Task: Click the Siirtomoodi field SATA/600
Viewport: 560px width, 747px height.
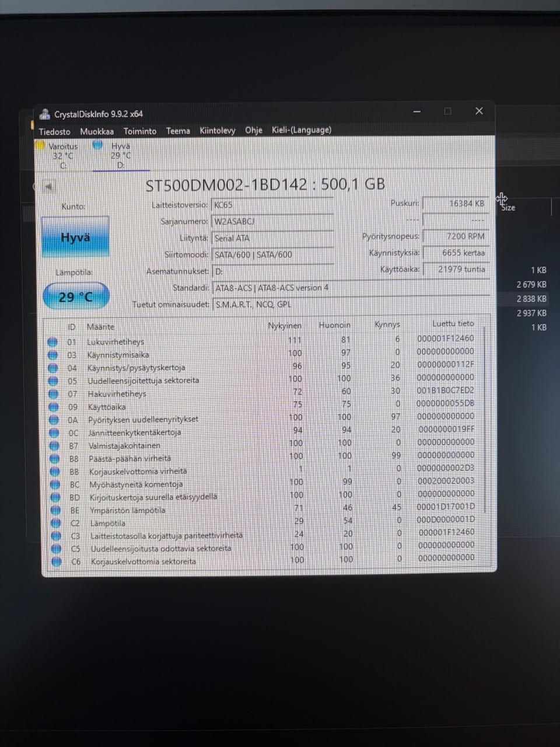Action: coord(272,254)
